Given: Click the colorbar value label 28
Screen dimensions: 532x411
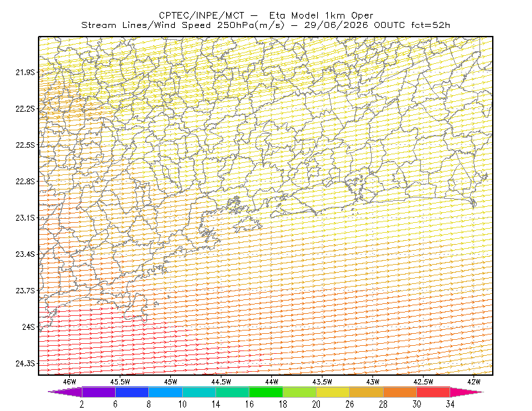Looking at the screenshot, I should 384,404.
